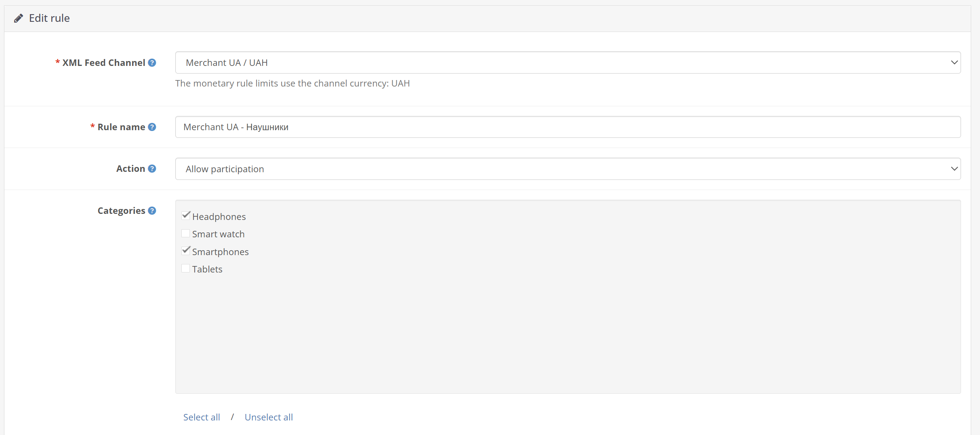The height and width of the screenshot is (435, 980).
Task: Open the Action dropdown showing Allow participation
Action: [568, 169]
